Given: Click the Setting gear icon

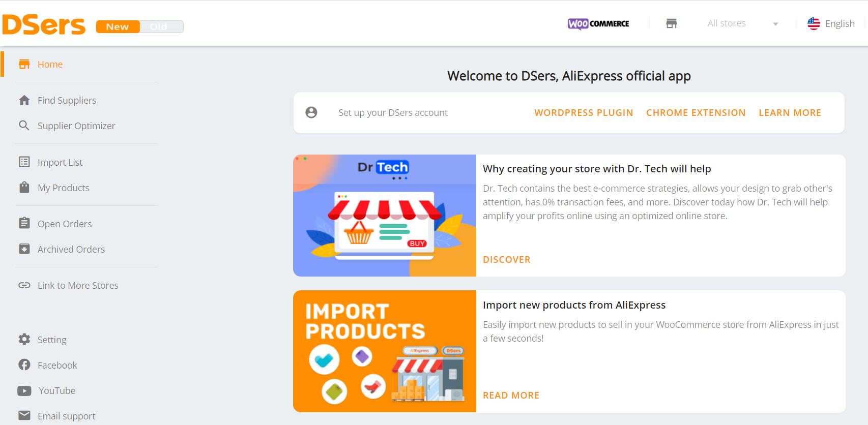Looking at the screenshot, I should point(24,339).
